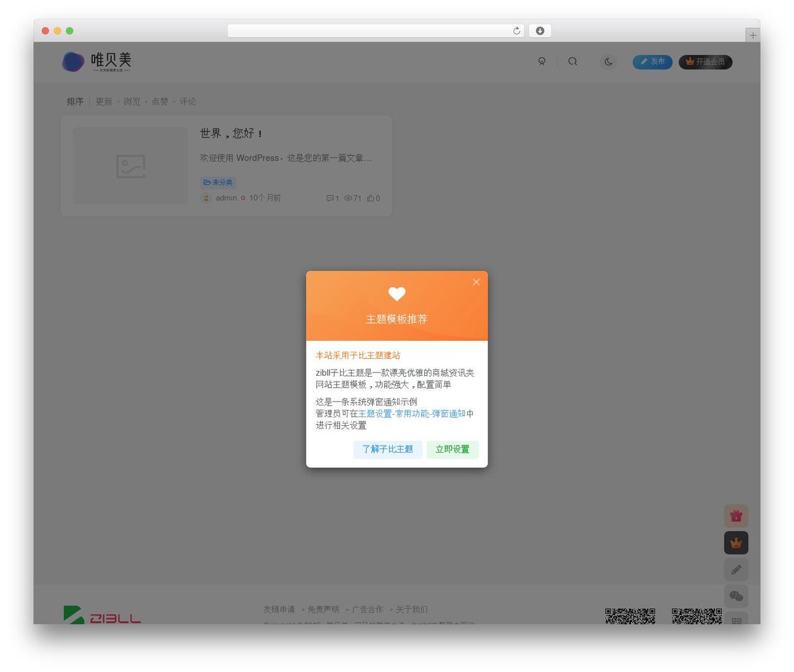Sort posts by 更新
Screen dimensions: 794x672
(104, 102)
